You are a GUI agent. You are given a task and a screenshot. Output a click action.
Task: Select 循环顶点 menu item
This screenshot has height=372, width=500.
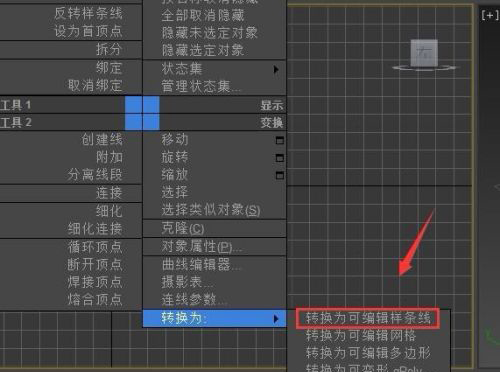click(x=95, y=247)
